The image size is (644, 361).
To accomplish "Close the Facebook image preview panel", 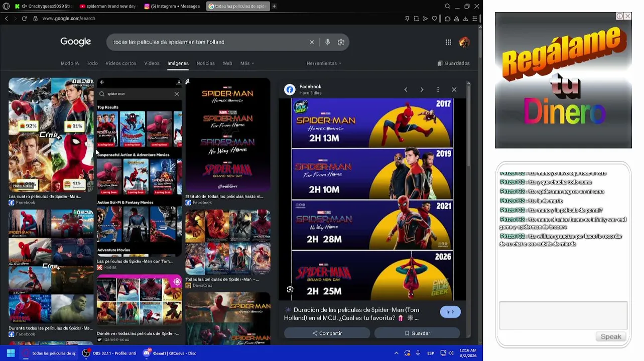I will click(454, 90).
